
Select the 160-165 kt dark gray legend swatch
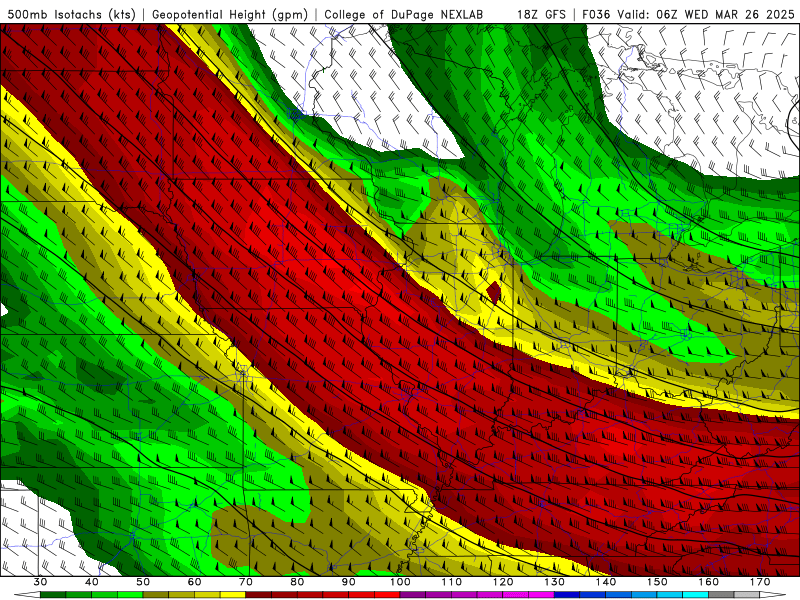[721, 595]
